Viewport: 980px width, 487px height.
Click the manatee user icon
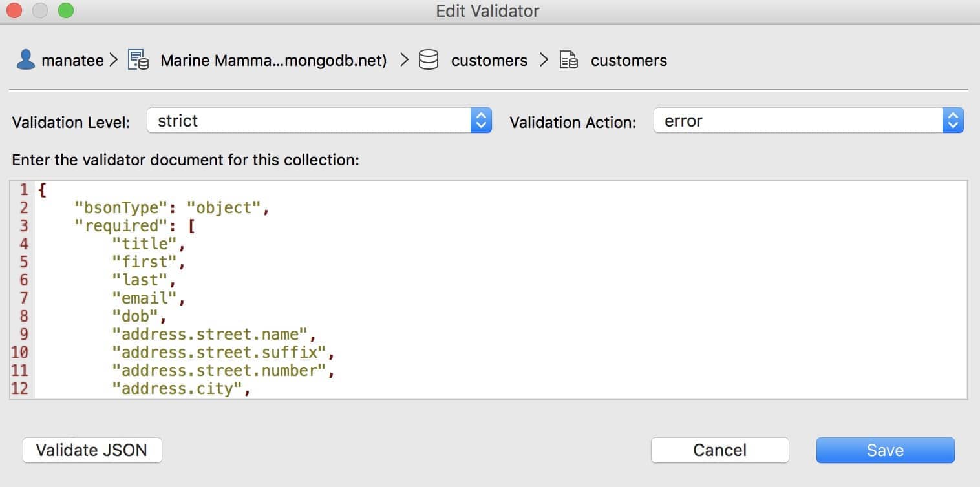click(x=25, y=60)
